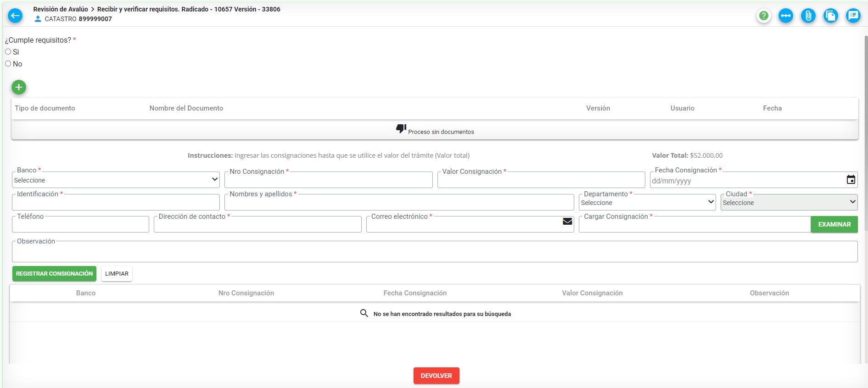Image resolution: width=868 pixels, height=388 pixels.
Task: Click the blue three-dots more options icon
Action: (786, 16)
